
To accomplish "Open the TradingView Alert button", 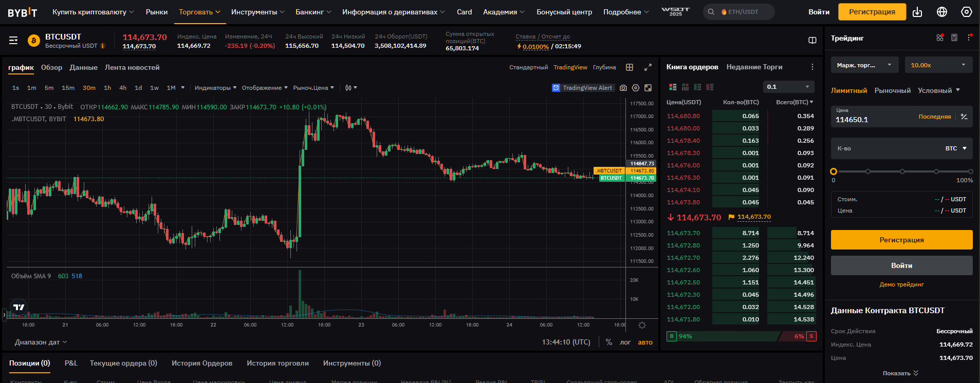I will coord(583,88).
